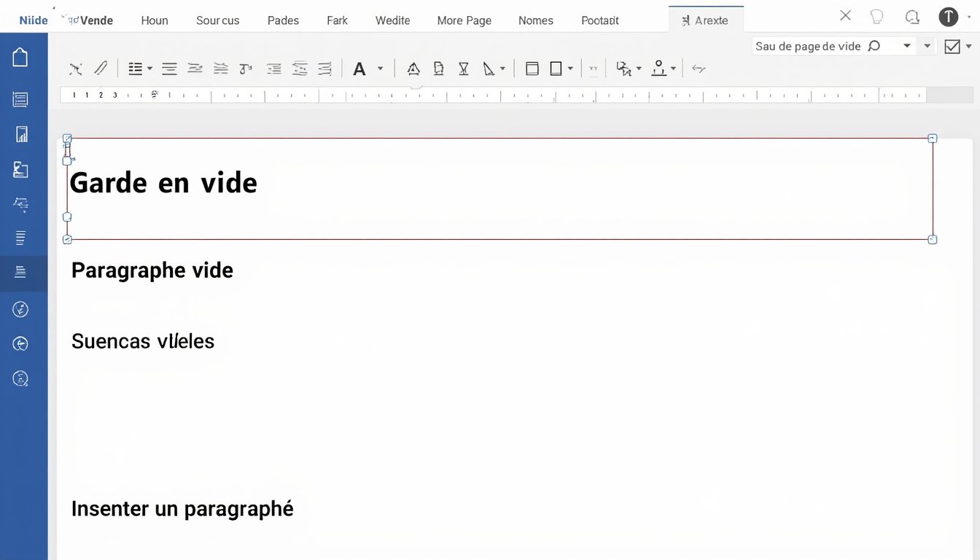Switch to the Wedite tab
980x560 pixels.
[392, 20]
